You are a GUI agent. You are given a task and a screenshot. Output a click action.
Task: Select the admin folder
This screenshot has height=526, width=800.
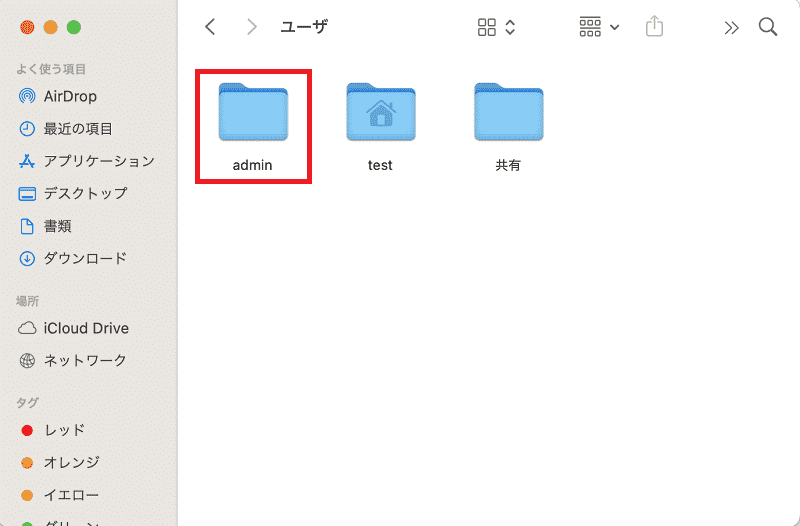click(x=253, y=126)
